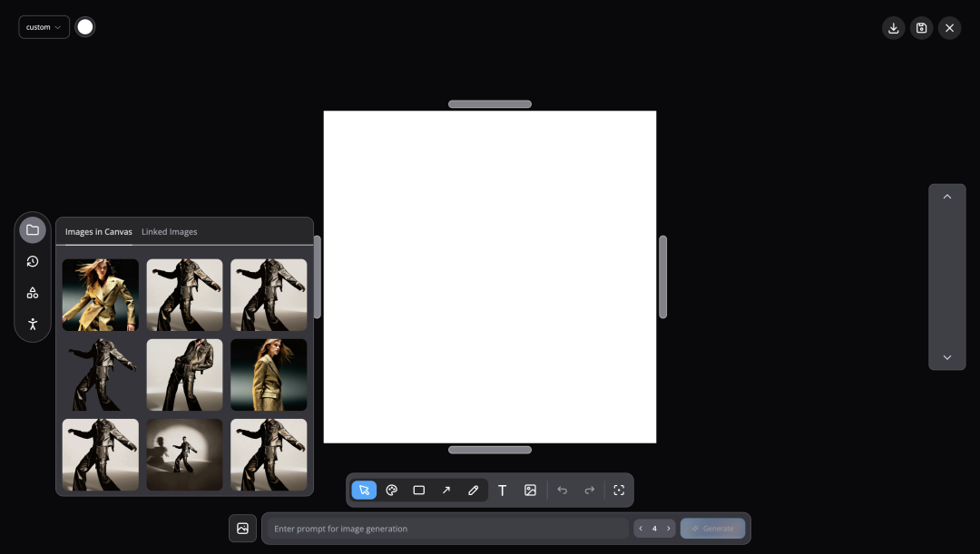Screen dimensions: 980x554
Task: Select the rectangle shape tool
Action: 419,491
